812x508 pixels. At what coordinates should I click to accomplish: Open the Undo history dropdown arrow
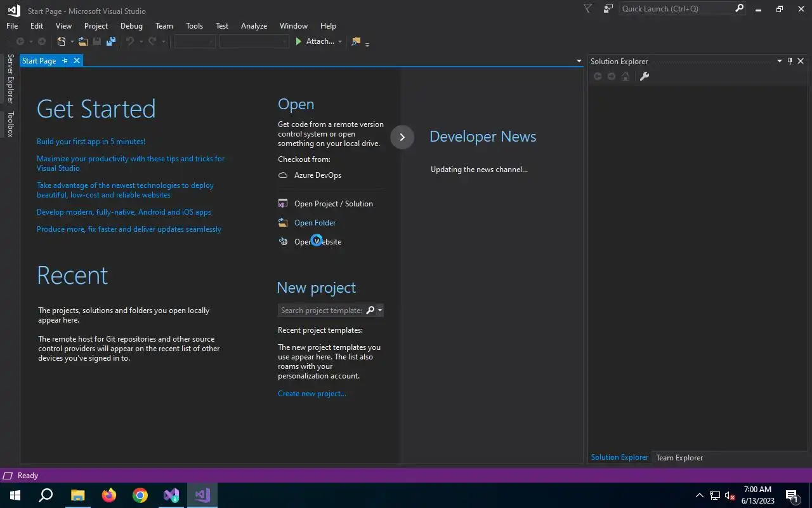pyautogui.click(x=140, y=42)
